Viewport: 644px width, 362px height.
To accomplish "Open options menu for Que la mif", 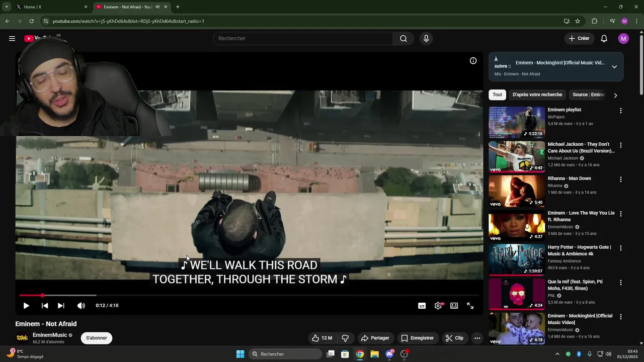I will (620, 283).
